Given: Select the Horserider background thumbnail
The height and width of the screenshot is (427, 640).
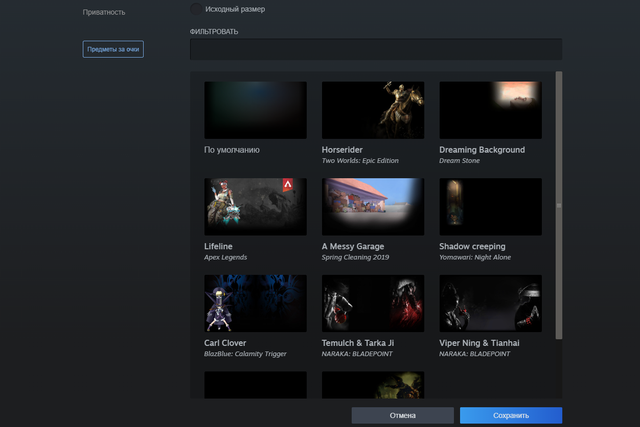Looking at the screenshot, I should pyautogui.click(x=373, y=110).
